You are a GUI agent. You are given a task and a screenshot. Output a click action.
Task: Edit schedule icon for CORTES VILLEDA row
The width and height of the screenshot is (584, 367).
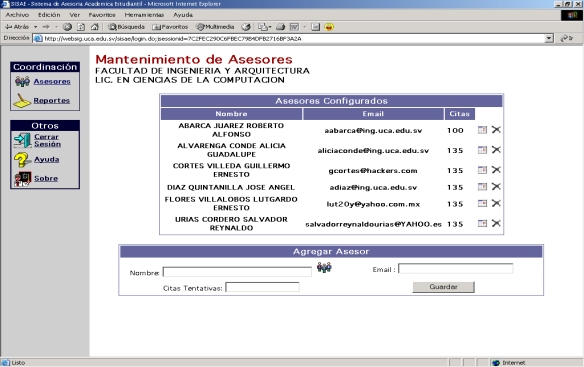pyautogui.click(x=482, y=170)
